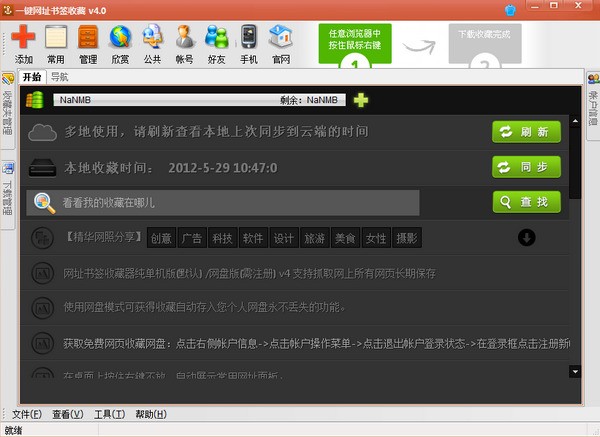Click the green 刷新 button
This screenshot has height=437, width=600.
pyautogui.click(x=527, y=132)
